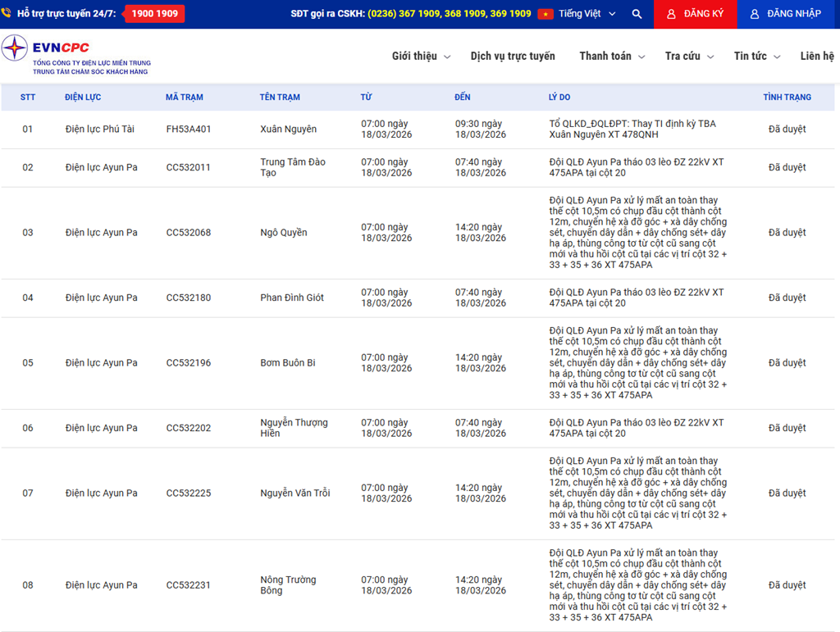This screenshot has height=632, width=840.
Task: Click the user icon in Đăng nhập
Action: [x=755, y=14]
